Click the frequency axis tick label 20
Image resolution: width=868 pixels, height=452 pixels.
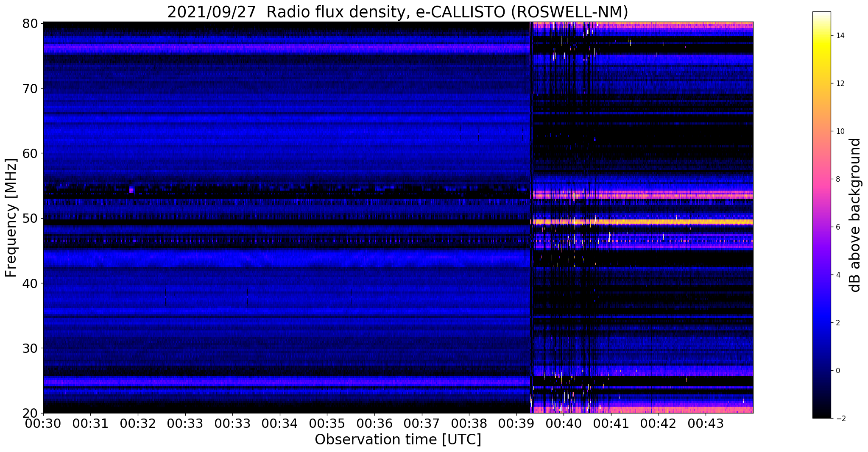pos(29,413)
